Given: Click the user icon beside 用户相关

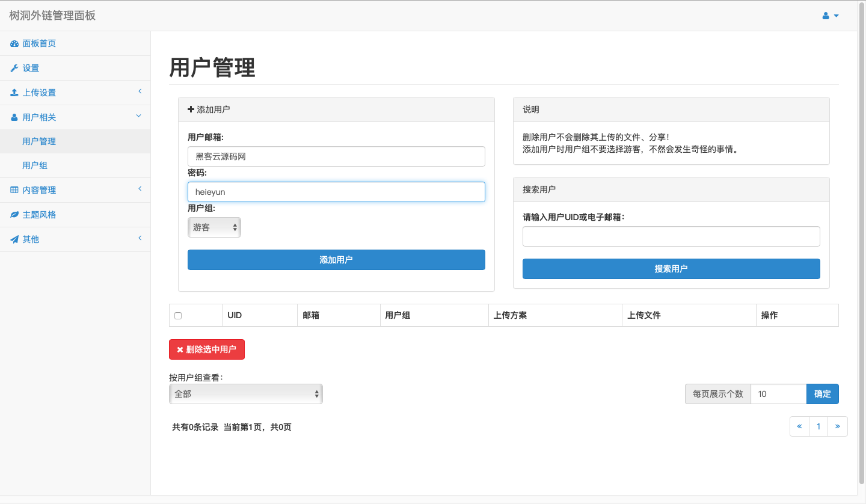Looking at the screenshot, I should click(14, 118).
